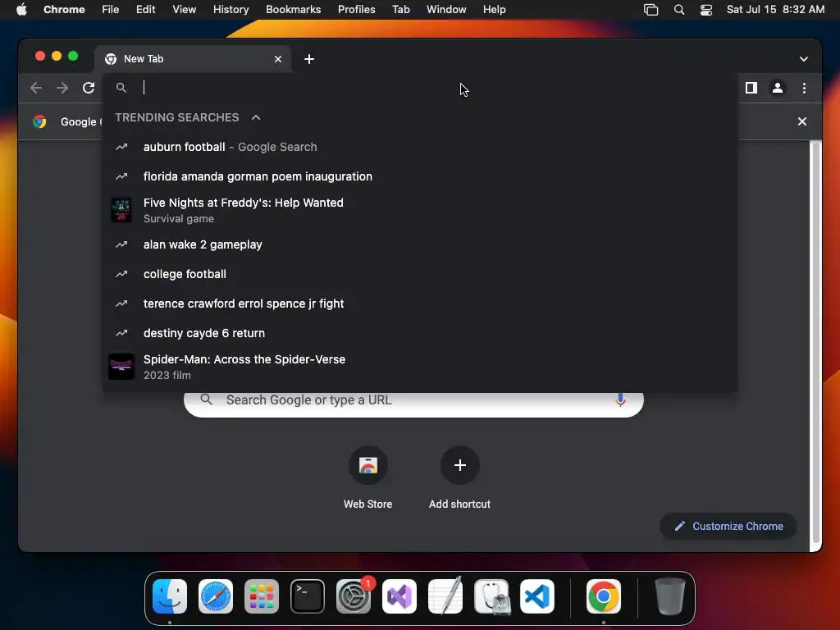The height and width of the screenshot is (630, 840).
Task: Click the Spider-Verse film thumbnail
Action: (121, 367)
